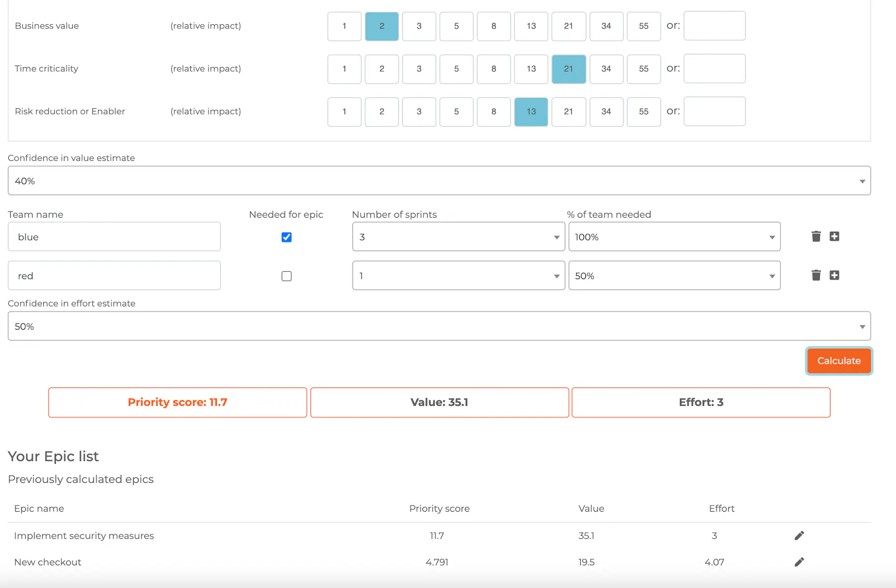Select Risk reduction 13 button
The width and height of the screenshot is (896, 588).
(x=531, y=111)
